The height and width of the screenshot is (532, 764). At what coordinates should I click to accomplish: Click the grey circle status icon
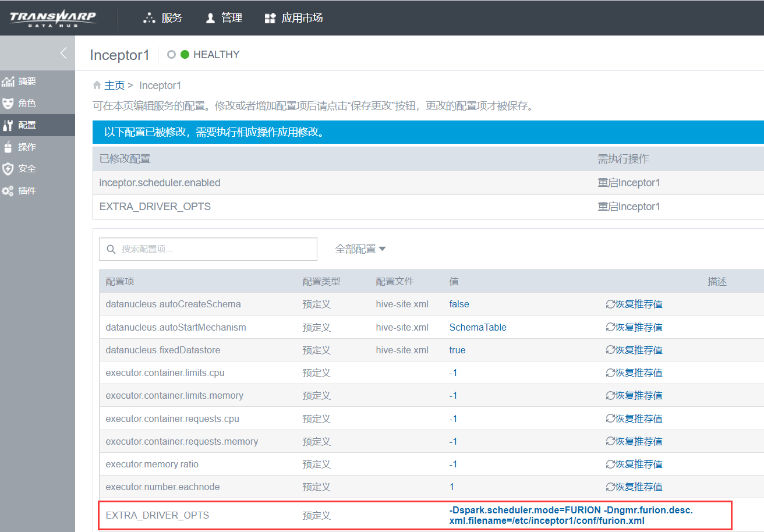[171, 55]
